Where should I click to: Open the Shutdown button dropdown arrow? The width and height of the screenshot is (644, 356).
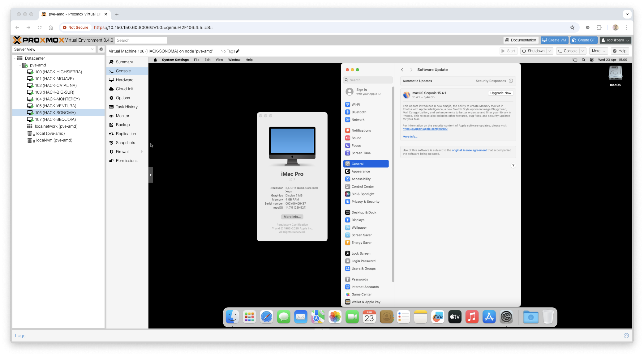549,51
